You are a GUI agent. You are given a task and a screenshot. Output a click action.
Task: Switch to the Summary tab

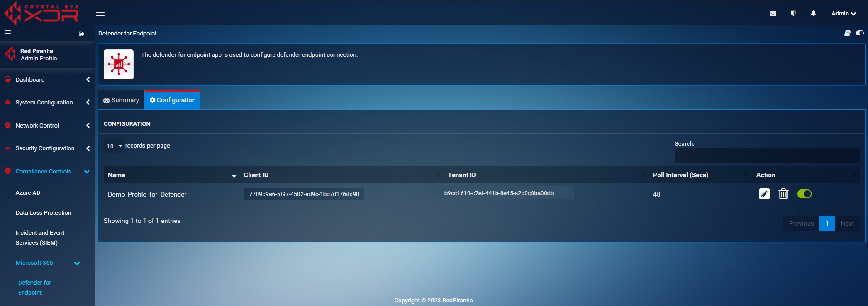[121, 100]
